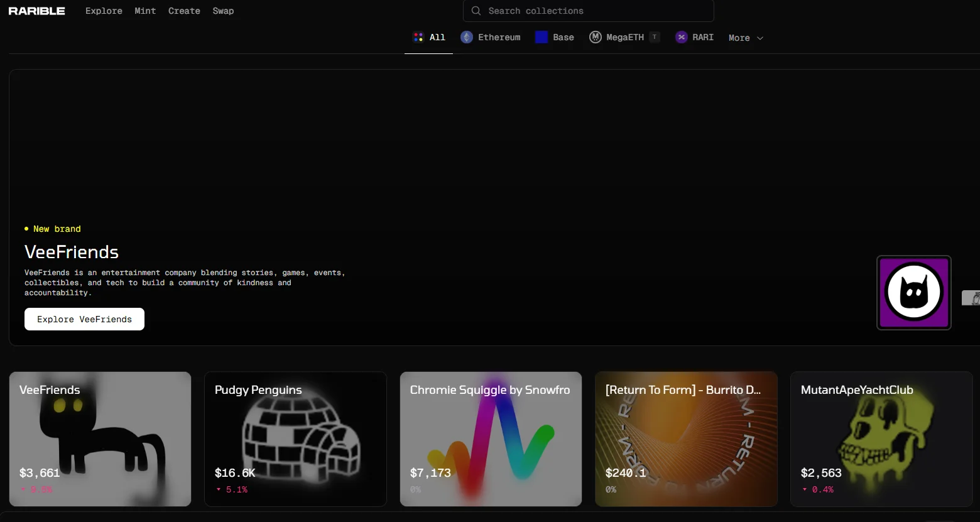980x522 pixels.
Task: Click the search magnifier icon
Action: (476, 11)
